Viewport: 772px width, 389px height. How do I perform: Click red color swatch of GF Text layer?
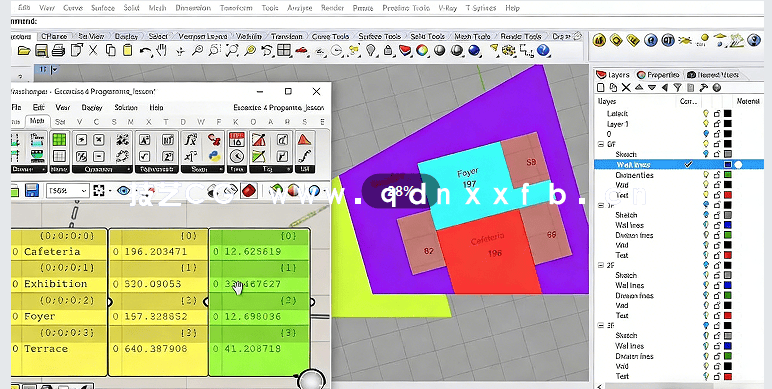tap(728, 194)
